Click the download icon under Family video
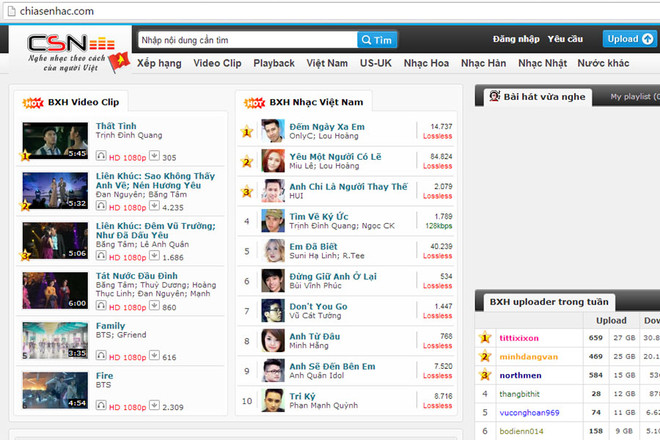Screen dimensions: 660x440 pyautogui.click(x=154, y=356)
